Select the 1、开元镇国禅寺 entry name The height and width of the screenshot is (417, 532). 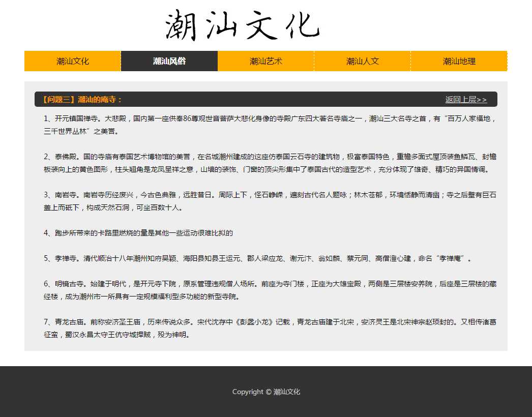pyautogui.click(x=72, y=118)
